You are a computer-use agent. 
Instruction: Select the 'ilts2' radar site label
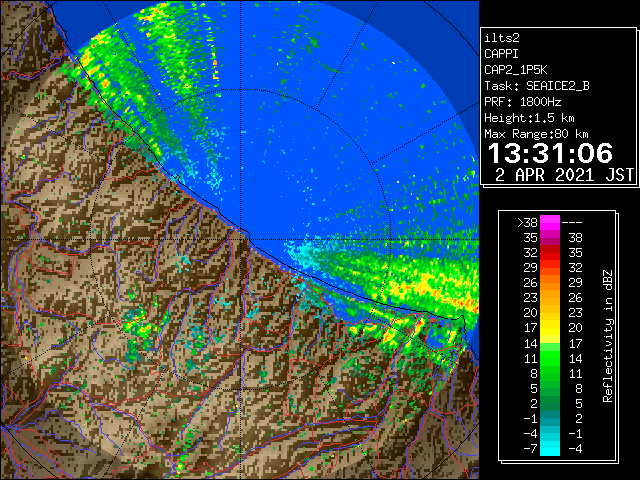click(502, 38)
